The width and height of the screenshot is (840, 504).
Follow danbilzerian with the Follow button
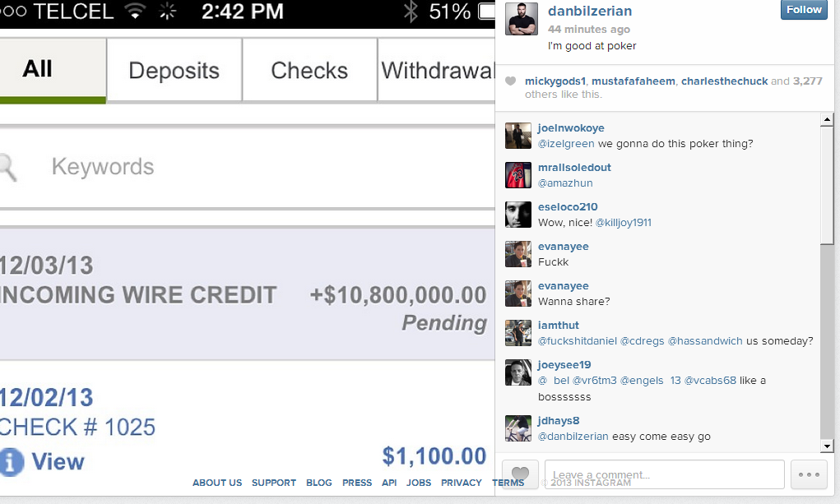tap(804, 10)
